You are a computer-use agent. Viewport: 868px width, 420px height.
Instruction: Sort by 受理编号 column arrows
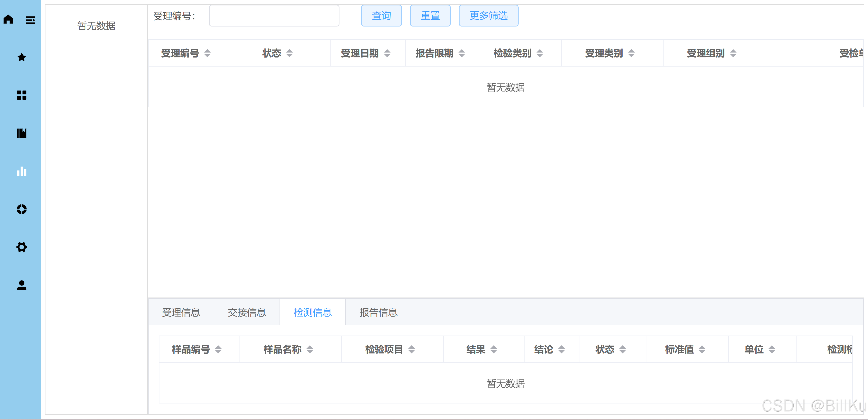[207, 53]
